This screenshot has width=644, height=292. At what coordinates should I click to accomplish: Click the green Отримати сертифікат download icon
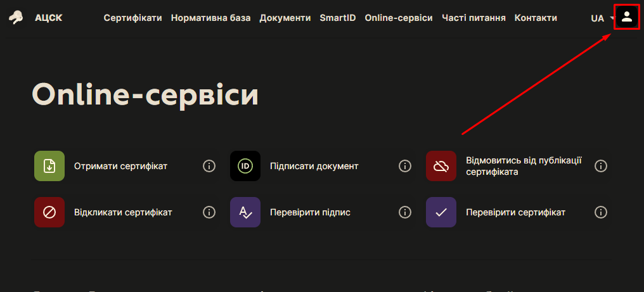coord(49,166)
